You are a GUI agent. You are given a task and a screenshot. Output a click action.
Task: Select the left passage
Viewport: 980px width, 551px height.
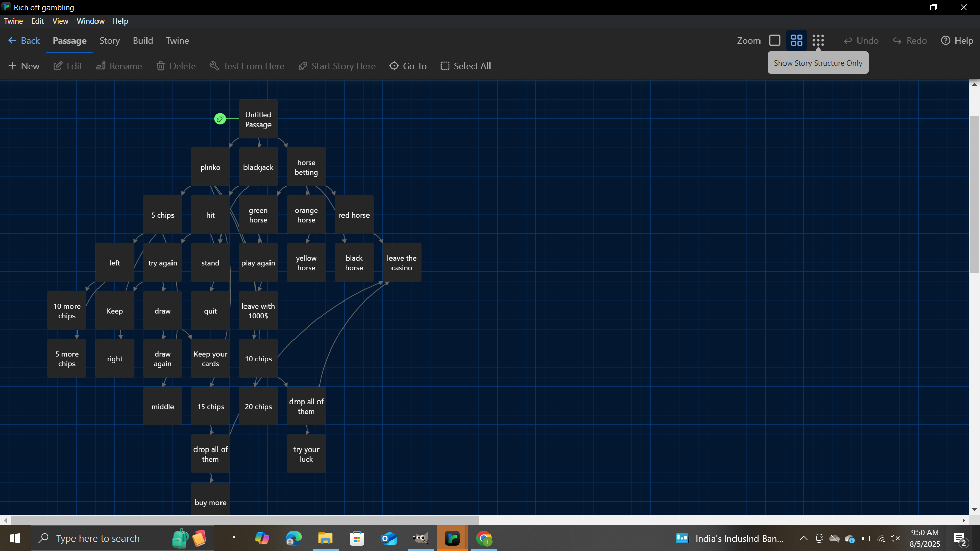[x=115, y=263]
